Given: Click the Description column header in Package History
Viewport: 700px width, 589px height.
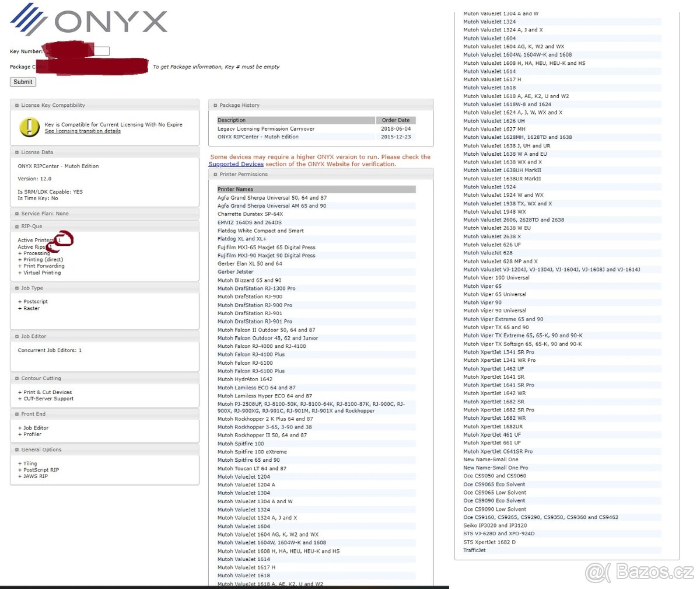Looking at the screenshot, I should click(296, 120).
